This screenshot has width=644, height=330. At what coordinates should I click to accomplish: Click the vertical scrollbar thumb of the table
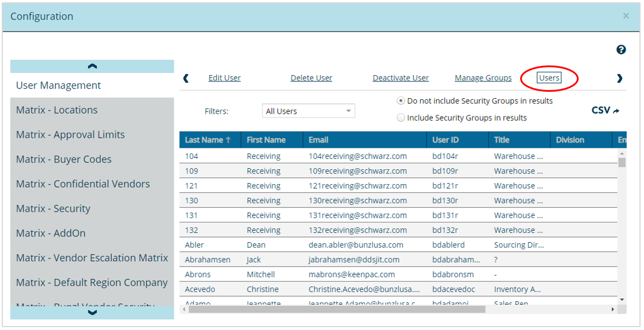click(x=622, y=162)
